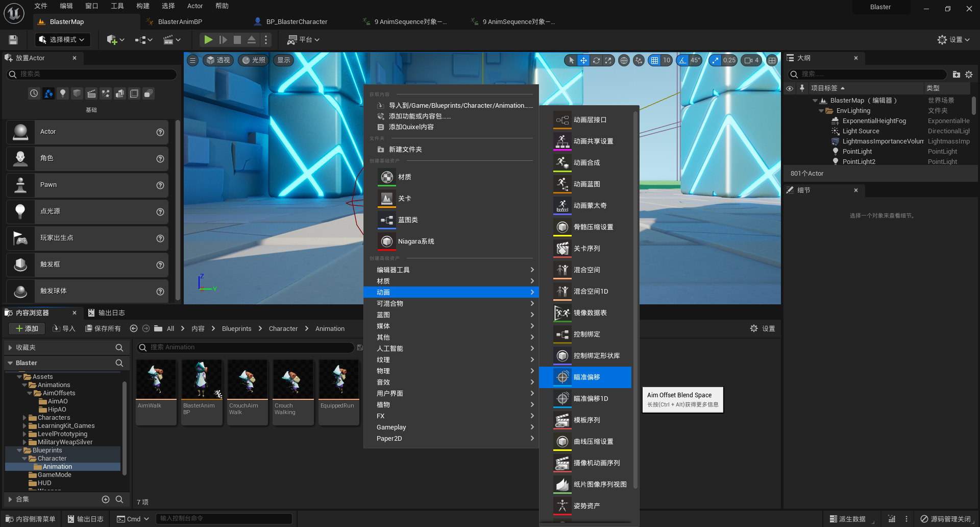The image size is (980, 527).
Task: Click the Save current level icon
Action: (13, 40)
